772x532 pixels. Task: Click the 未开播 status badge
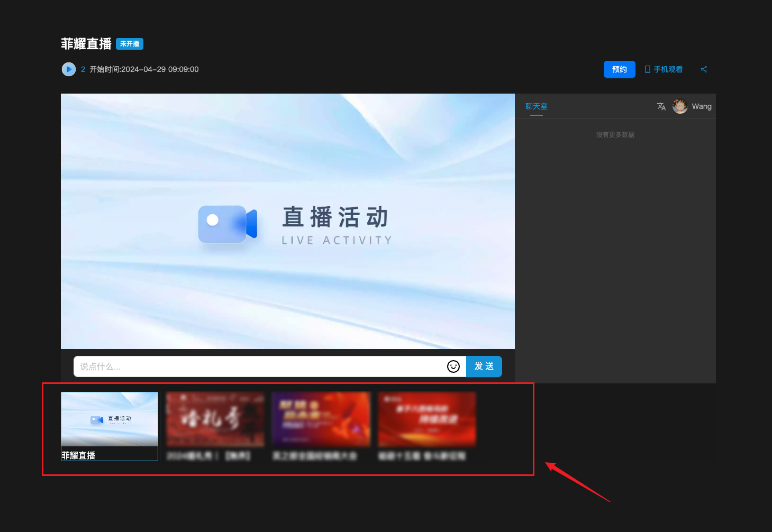130,44
